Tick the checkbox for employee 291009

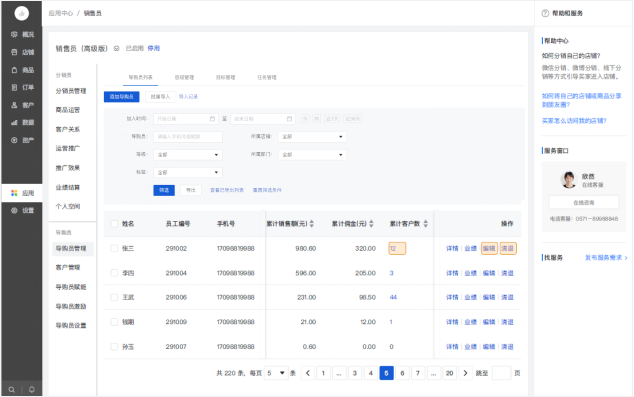click(x=114, y=322)
